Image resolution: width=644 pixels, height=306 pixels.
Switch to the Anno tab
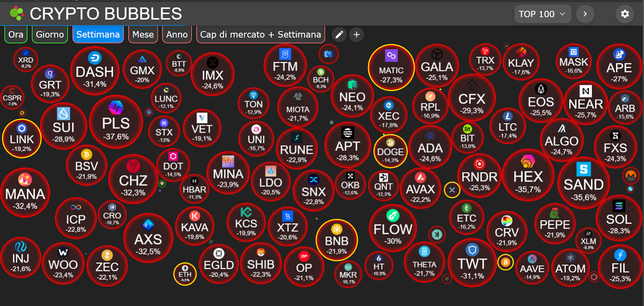coord(177,35)
